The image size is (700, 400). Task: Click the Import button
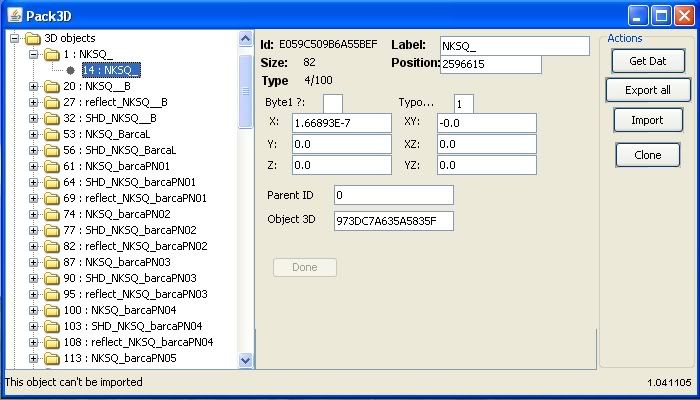coord(648,120)
